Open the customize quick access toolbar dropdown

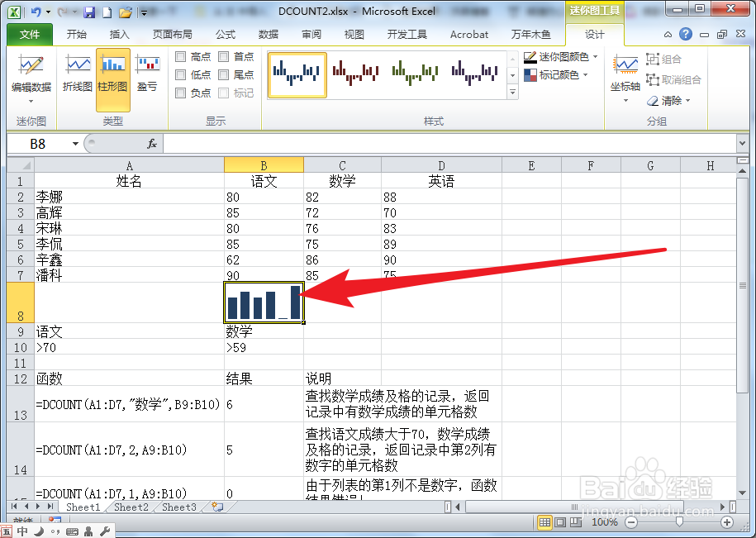pyautogui.click(x=144, y=12)
